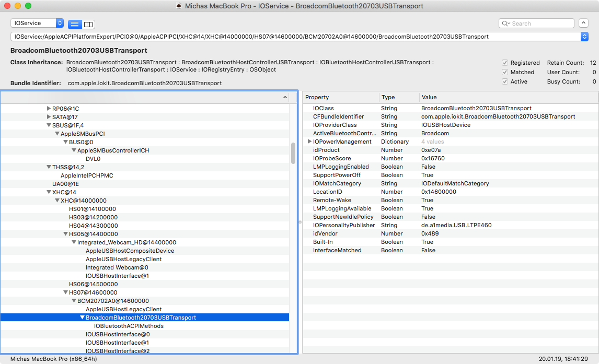This screenshot has height=364, width=599.
Task: Click the app icon in title bar
Action: click(179, 6)
